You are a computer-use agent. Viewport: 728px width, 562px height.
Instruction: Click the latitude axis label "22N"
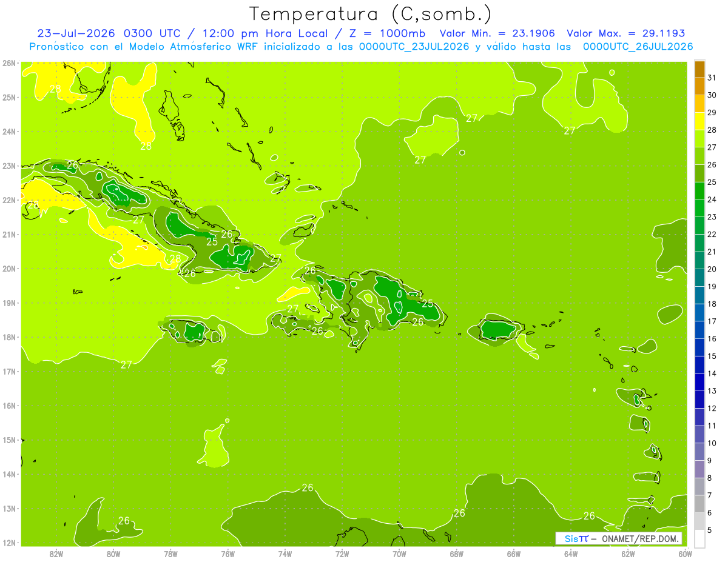pos(8,200)
